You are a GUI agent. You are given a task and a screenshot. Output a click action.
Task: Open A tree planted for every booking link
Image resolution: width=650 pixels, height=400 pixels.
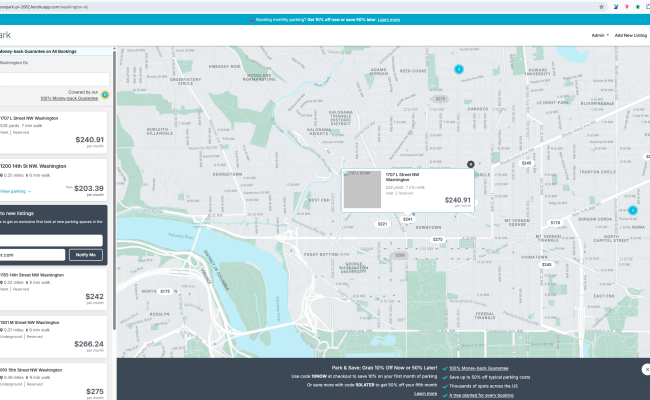(x=481, y=395)
